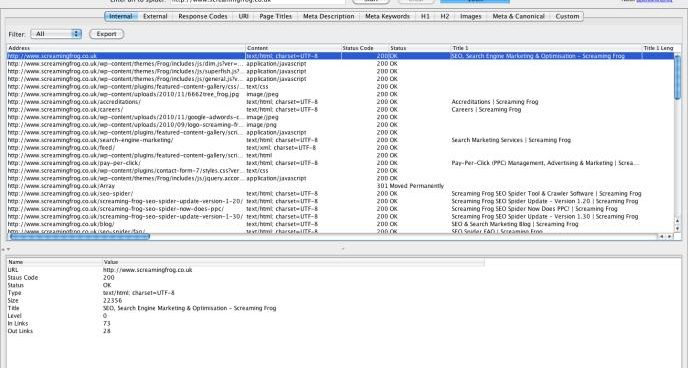Screen dimensions: 688x368
Task: Click the Title 1 Length column header
Action: pos(658,48)
